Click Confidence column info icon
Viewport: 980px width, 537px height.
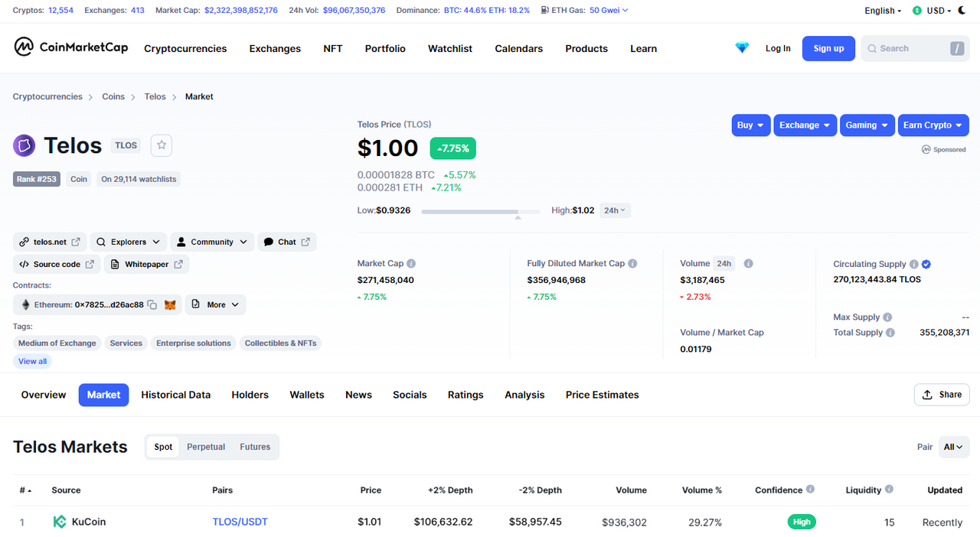pyautogui.click(x=810, y=490)
